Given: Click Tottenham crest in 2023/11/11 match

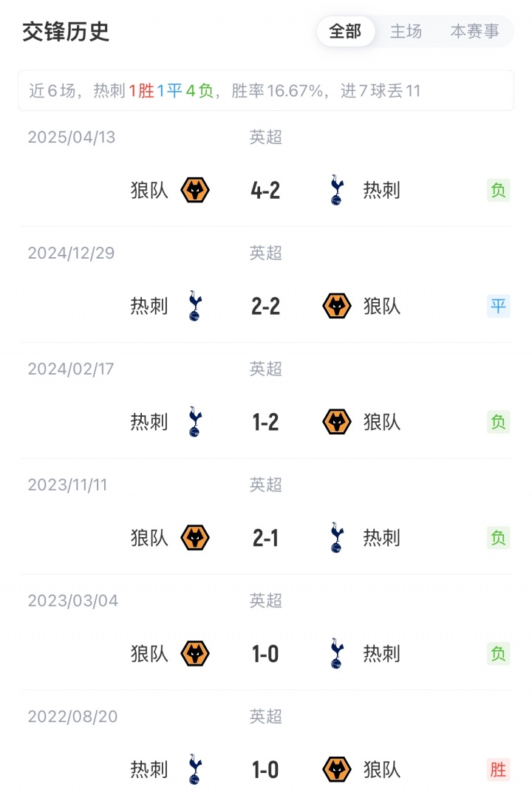Looking at the screenshot, I should (337, 538).
